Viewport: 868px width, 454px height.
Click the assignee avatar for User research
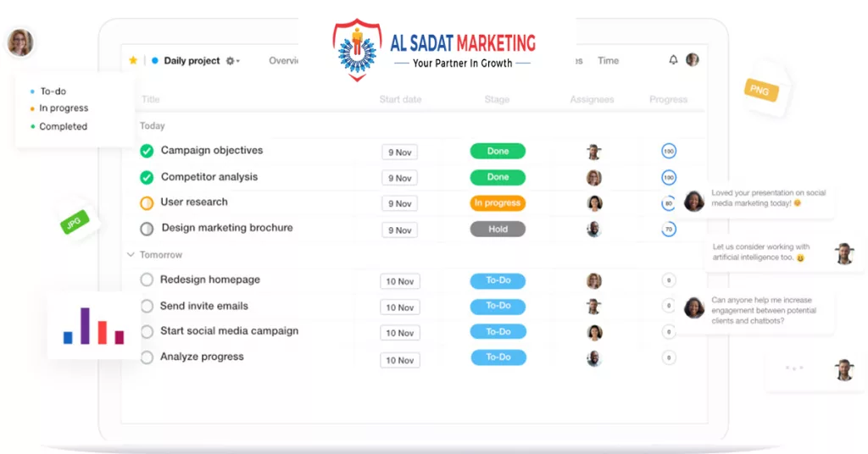coord(594,203)
